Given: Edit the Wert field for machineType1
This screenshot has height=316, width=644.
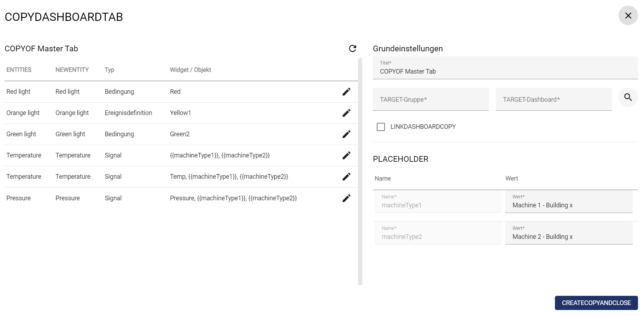Looking at the screenshot, I should (x=568, y=205).
